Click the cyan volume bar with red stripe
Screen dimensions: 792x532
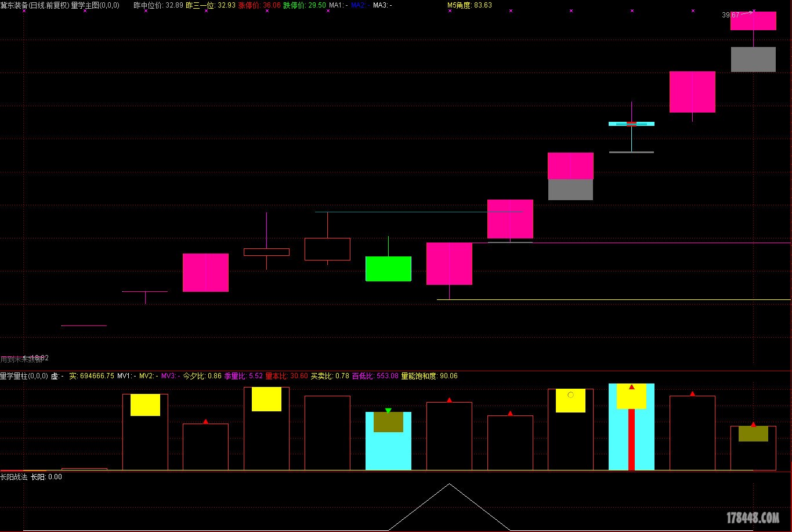click(x=631, y=427)
